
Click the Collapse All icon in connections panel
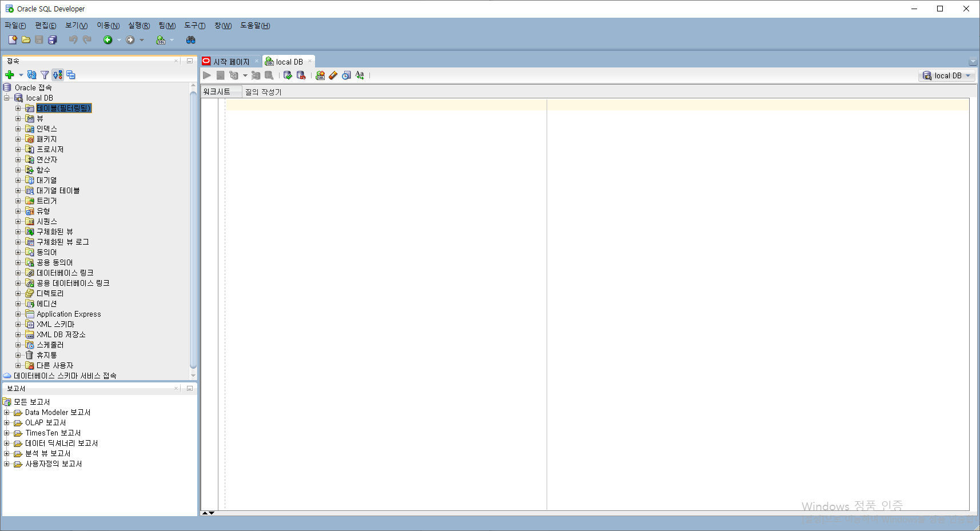(71, 75)
